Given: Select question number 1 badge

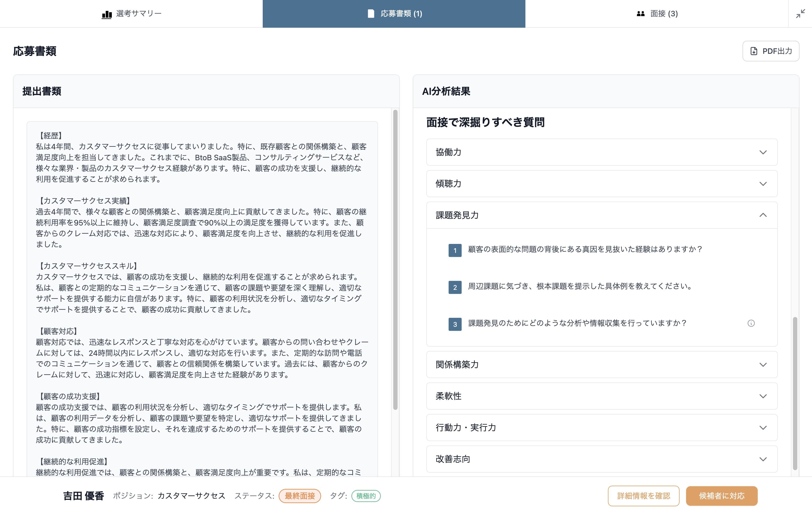Looking at the screenshot, I should [455, 250].
